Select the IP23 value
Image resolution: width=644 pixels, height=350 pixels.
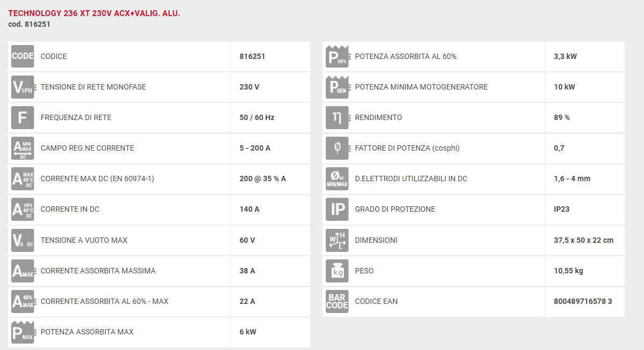562,209
